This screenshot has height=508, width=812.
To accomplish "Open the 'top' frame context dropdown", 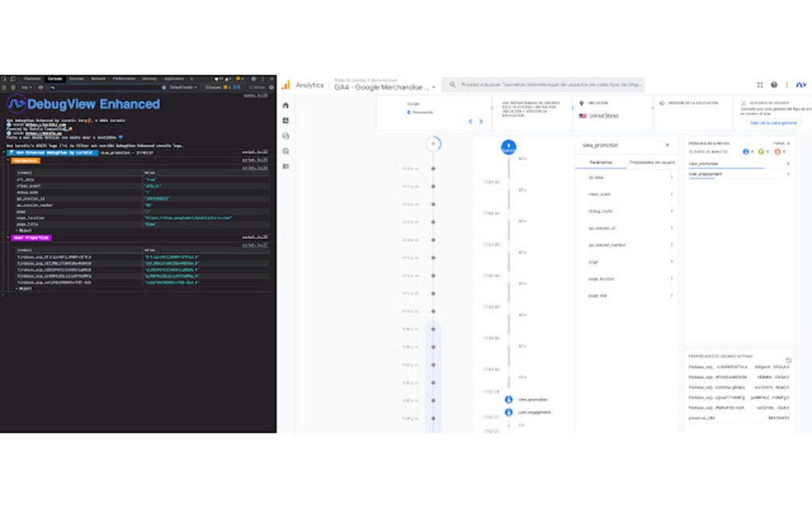I will (27, 88).
